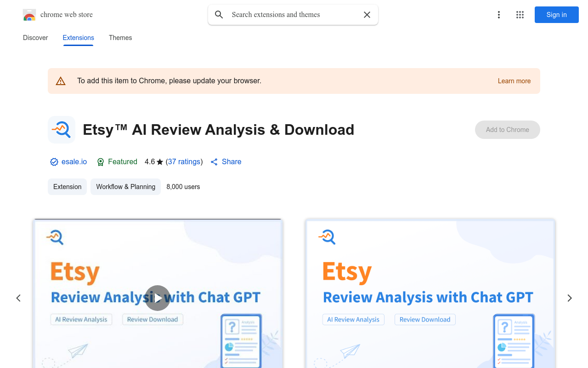
Task: Switch to the Themes tab
Action: tap(120, 38)
